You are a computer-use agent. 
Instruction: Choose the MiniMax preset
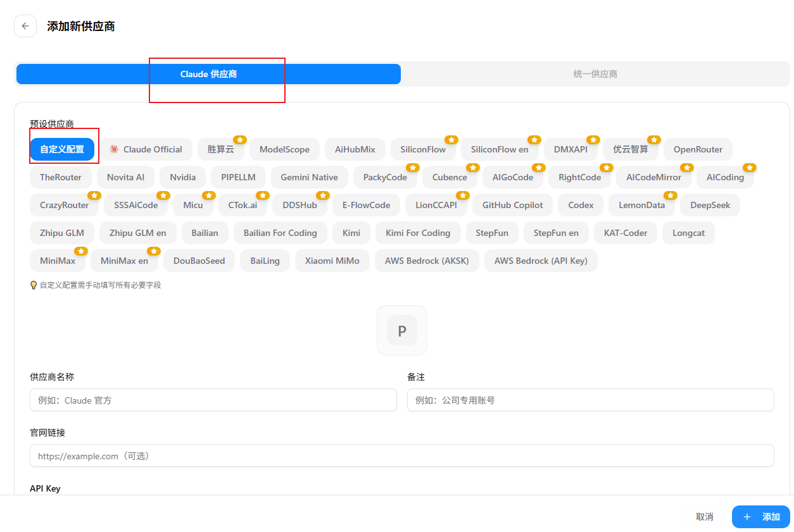tap(58, 261)
